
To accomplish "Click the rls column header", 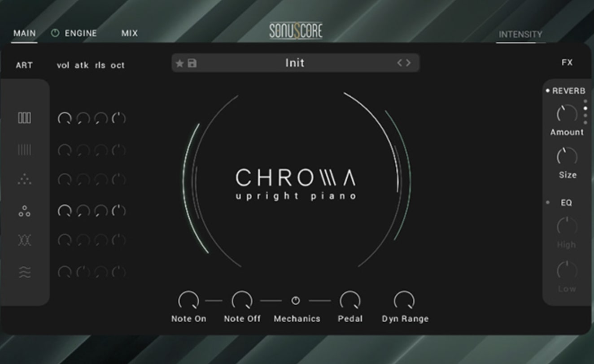I will (100, 65).
